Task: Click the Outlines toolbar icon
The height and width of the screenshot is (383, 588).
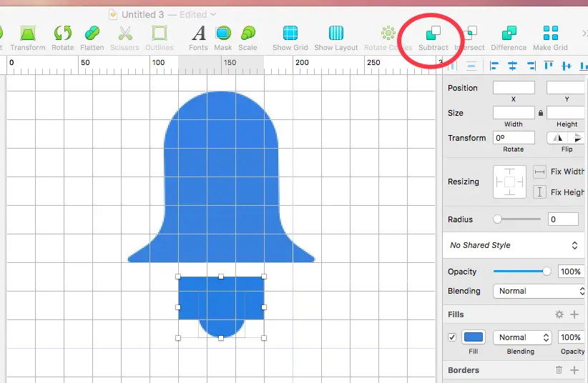Action: coord(160,34)
